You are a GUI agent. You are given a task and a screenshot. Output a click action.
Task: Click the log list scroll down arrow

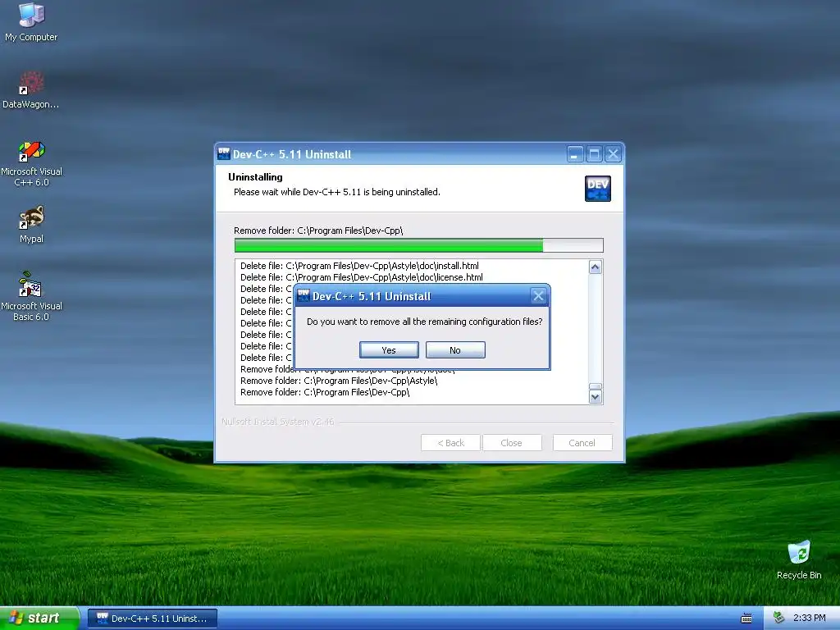click(x=596, y=396)
